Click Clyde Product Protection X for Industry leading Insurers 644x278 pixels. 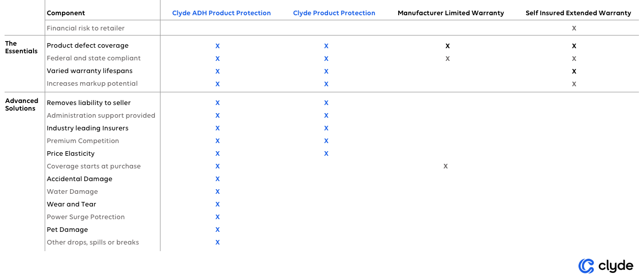[x=326, y=128]
